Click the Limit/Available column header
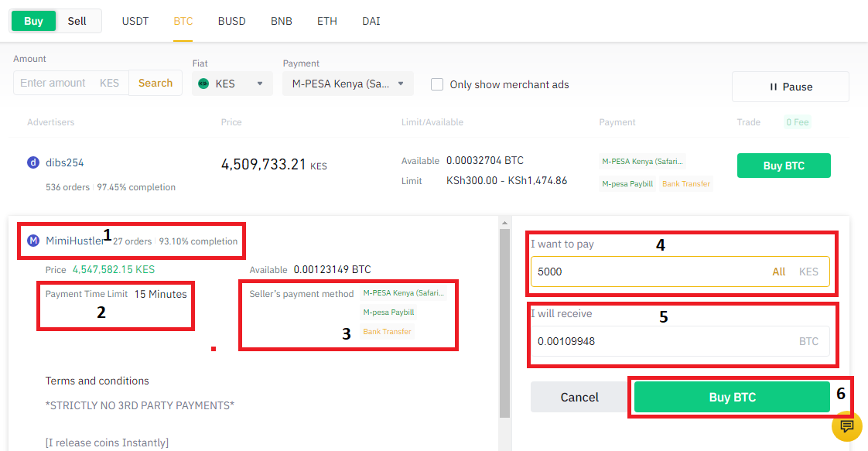Viewport: 868px width, 451px height. point(432,122)
